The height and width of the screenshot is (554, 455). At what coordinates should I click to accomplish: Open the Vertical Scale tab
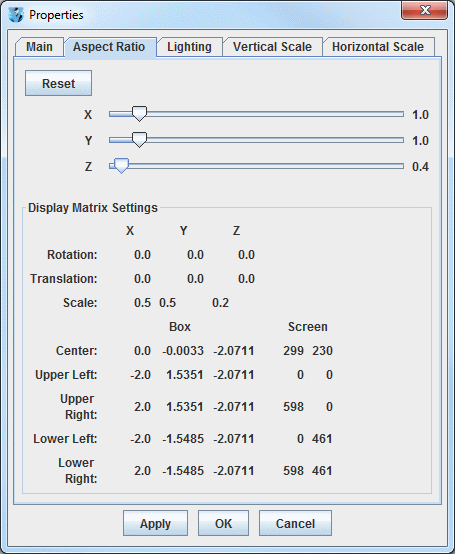coord(272,47)
